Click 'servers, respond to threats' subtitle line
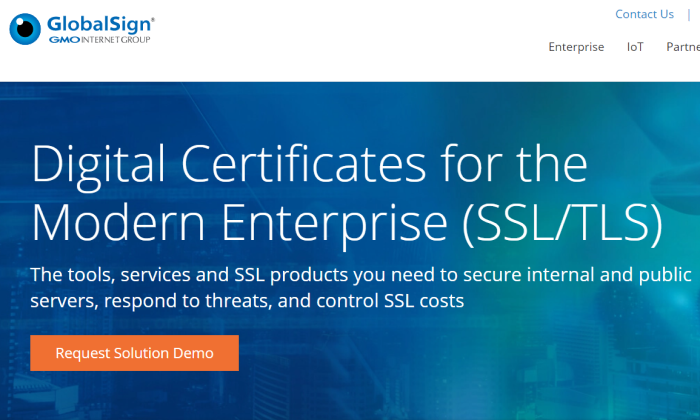700x420 pixels. (247, 301)
